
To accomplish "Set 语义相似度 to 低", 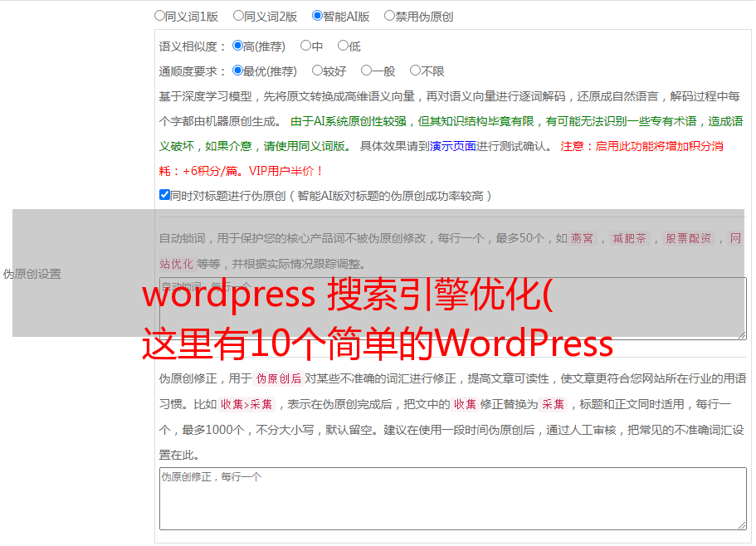I will pos(343,46).
